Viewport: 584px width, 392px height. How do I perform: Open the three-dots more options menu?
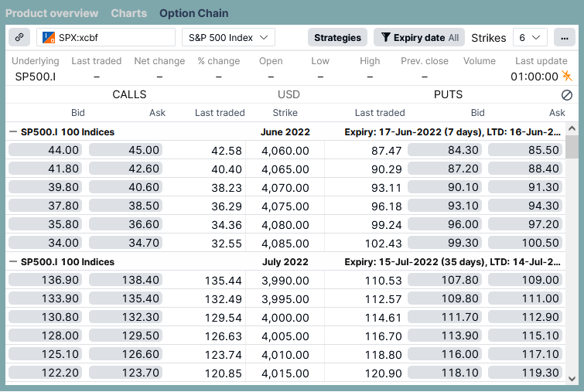[x=564, y=38]
